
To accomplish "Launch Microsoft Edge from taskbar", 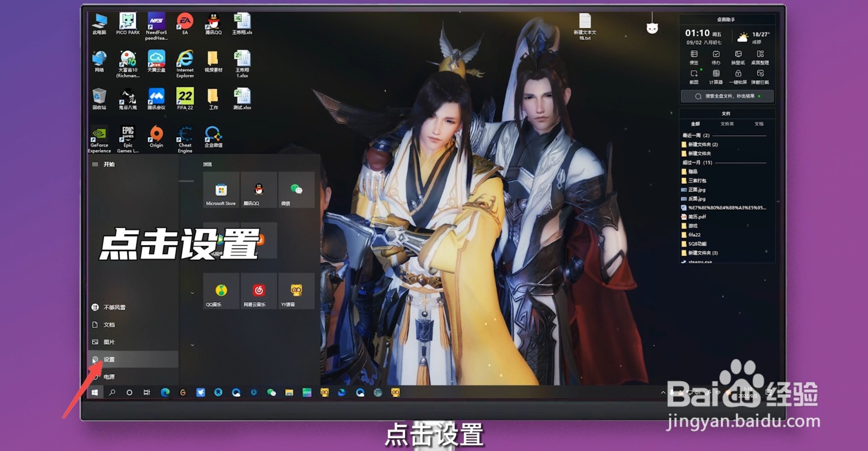I will coord(165,392).
